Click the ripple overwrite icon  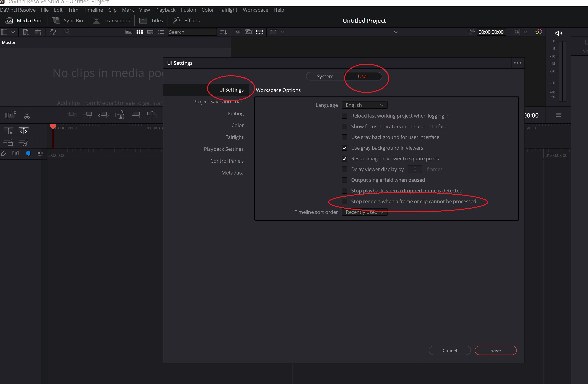point(103,115)
